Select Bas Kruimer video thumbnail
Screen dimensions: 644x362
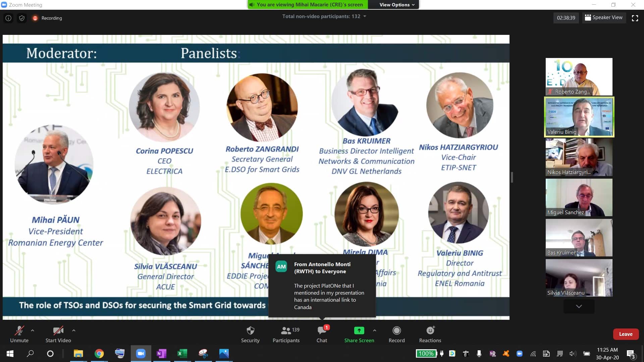point(579,238)
